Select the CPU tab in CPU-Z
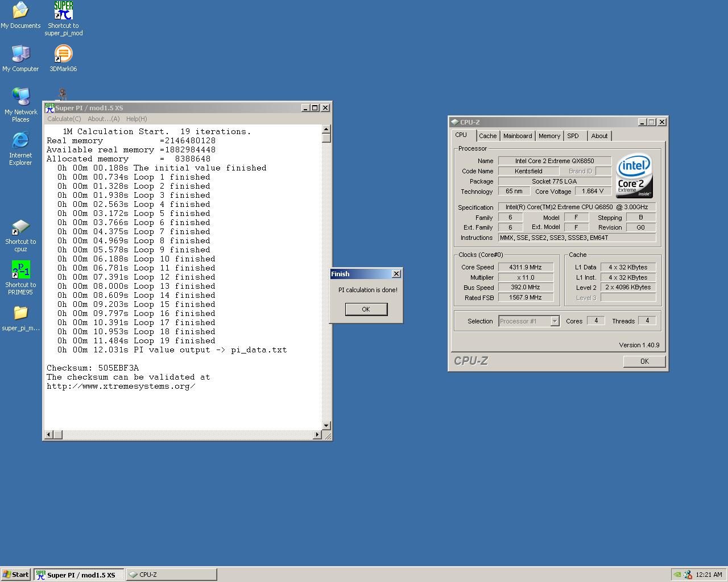The image size is (728, 582). (x=461, y=135)
